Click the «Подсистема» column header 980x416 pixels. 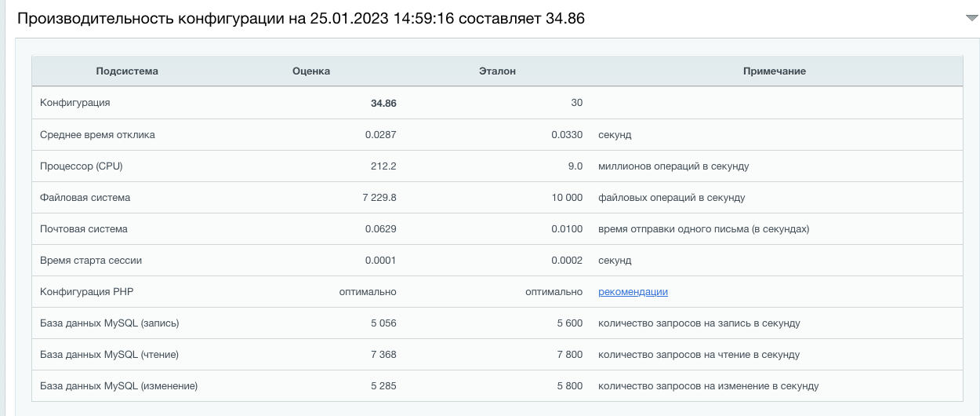point(127,71)
